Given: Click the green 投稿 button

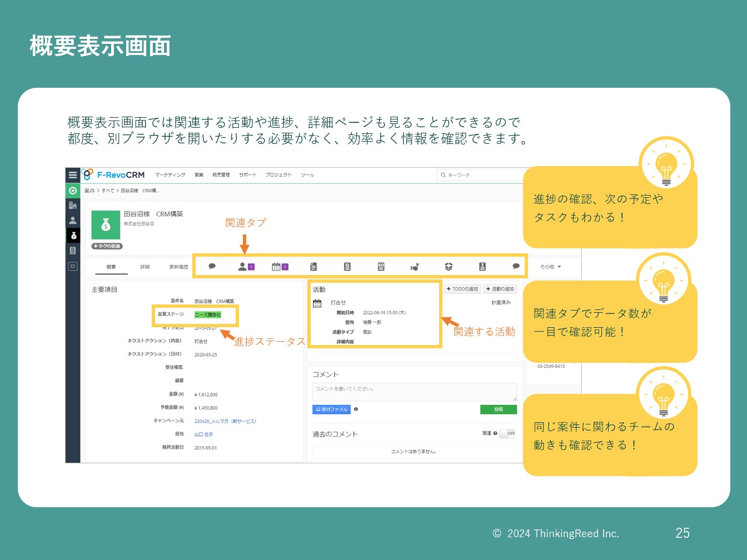Looking at the screenshot, I should [499, 409].
